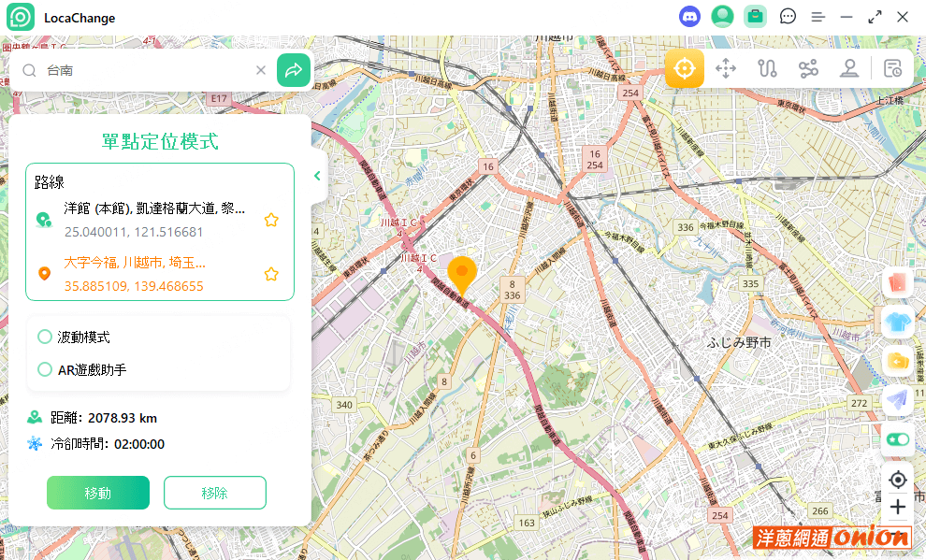Screen dimensions: 926x560
Task: Open the Discord community icon
Action: click(x=689, y=17)
